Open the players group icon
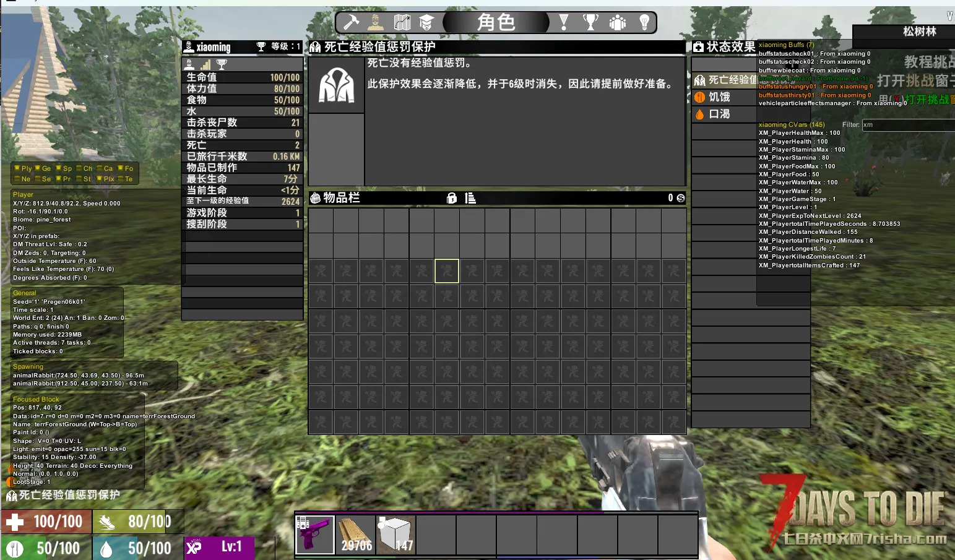The image size is (955, 560). pos(617,23)
